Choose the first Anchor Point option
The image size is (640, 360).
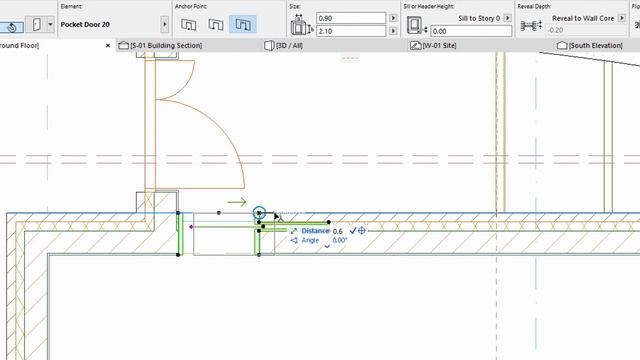click(189, 24)
